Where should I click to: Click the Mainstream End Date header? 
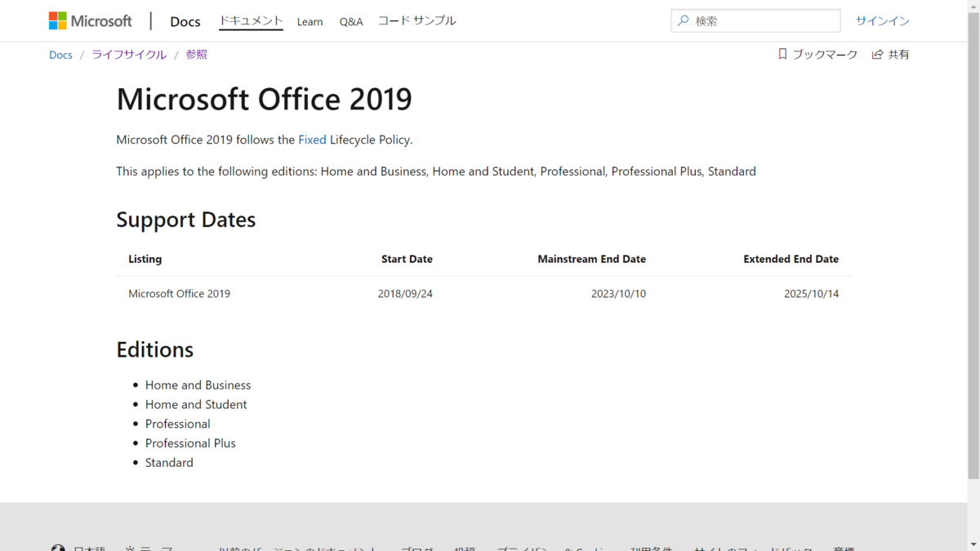pos(591,259)
